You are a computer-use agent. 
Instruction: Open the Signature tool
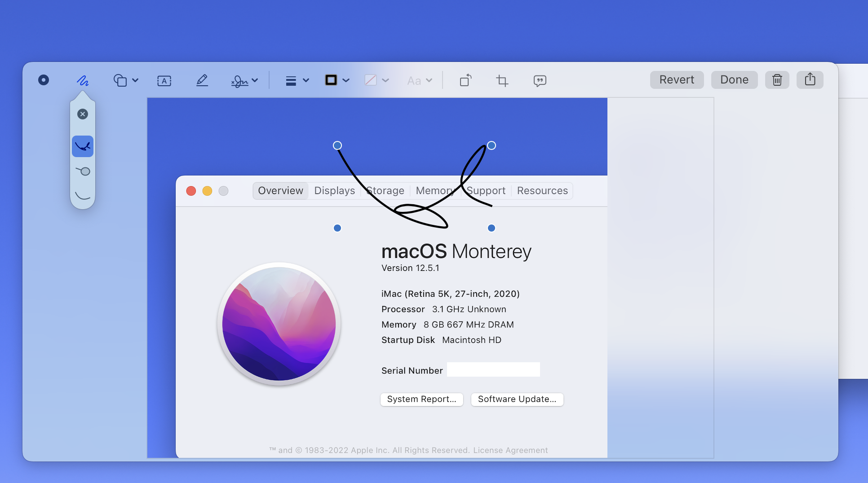point(239,81)
